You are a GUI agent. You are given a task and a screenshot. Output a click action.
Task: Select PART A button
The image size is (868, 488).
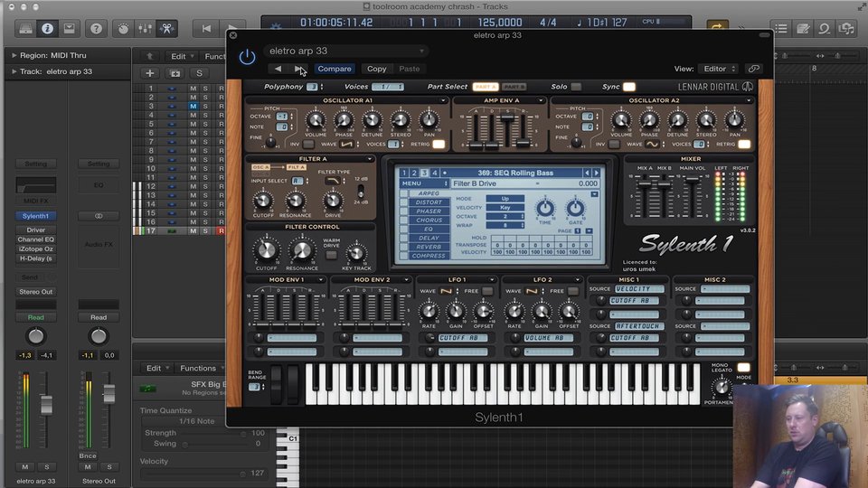pos(486,87)
